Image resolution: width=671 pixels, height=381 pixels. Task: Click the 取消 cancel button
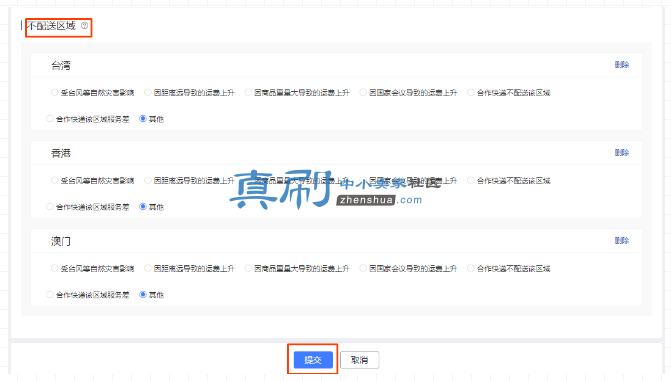(359, 360)
